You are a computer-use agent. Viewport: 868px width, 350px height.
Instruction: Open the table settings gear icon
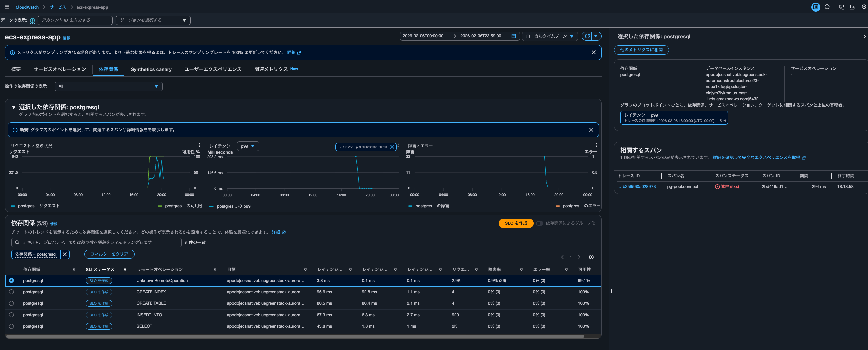click(x=591, y=257)
